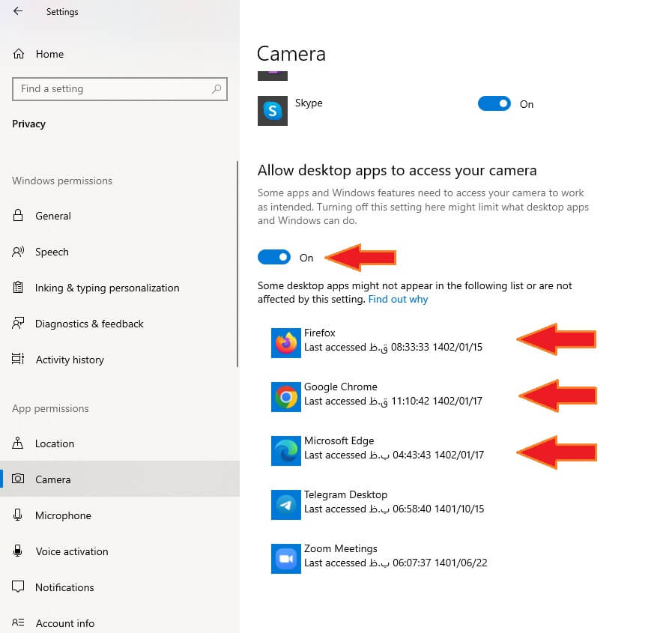Viewport: 672px width, 633px height.
Task: Open the General privacy page
Action: point(53,216)
